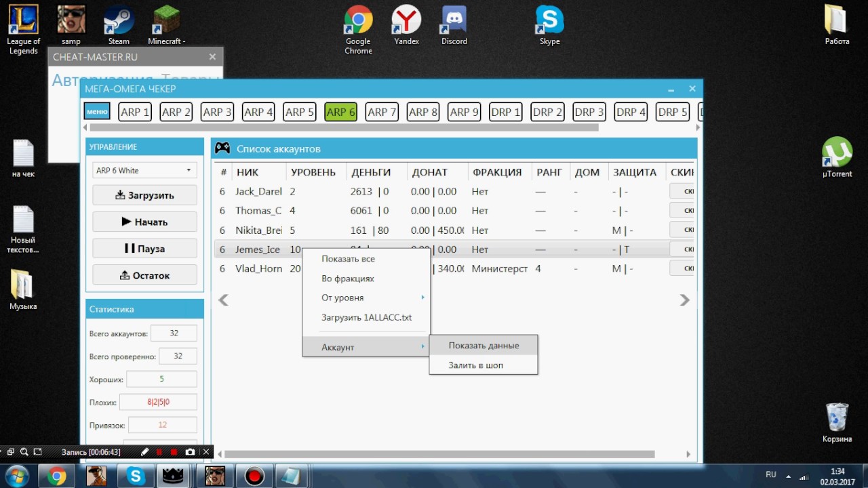Open Steam desktop icon
868x488 pixels.
(119, 26)
